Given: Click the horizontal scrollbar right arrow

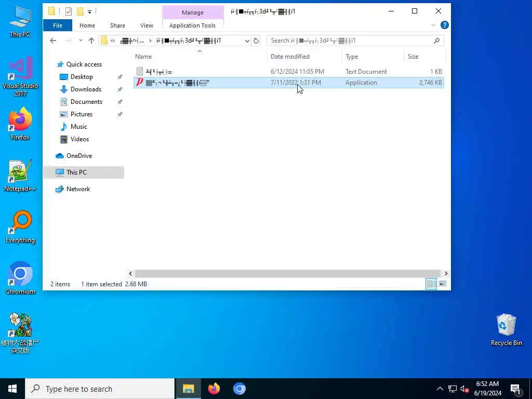Looking at the screenshot, I should coord(446,273).
